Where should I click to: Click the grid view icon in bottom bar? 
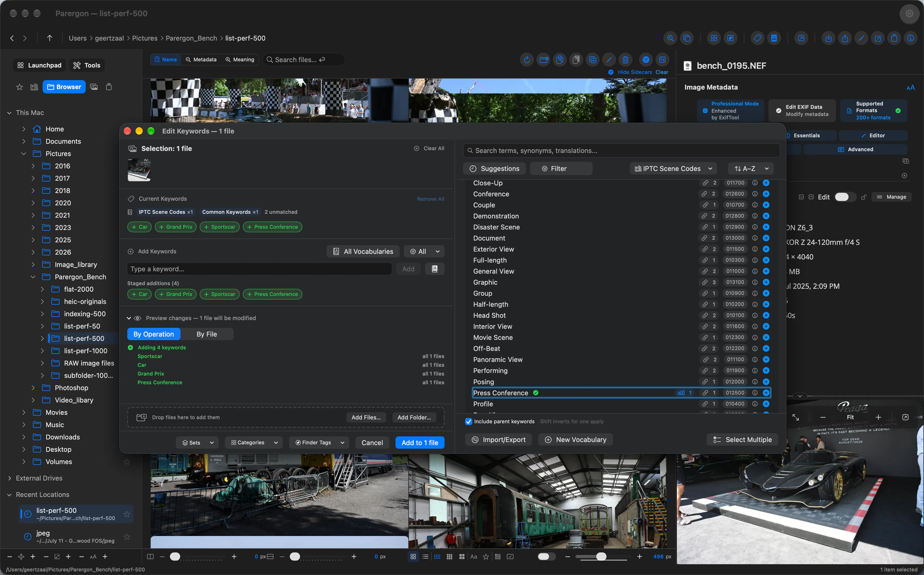pyautogui.click(x=413, y=556)
